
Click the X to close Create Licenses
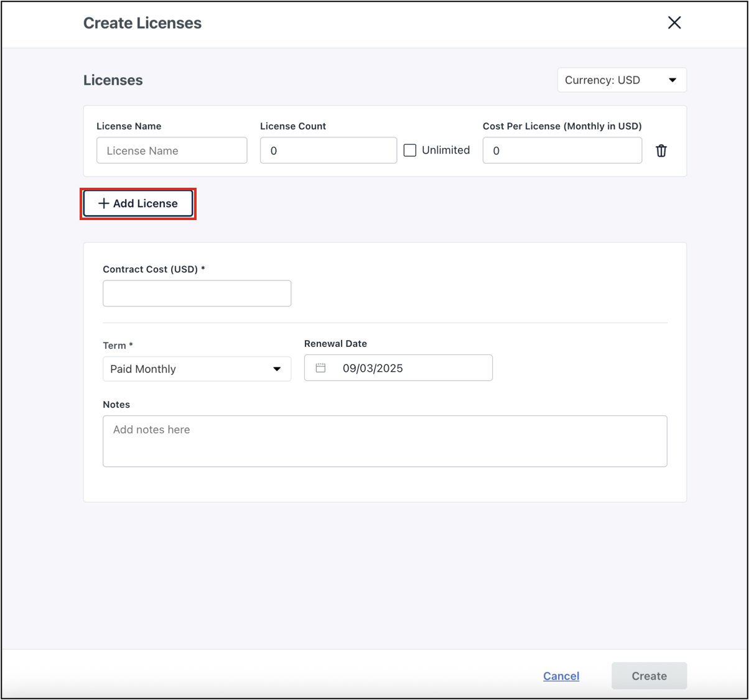(674, 22)
